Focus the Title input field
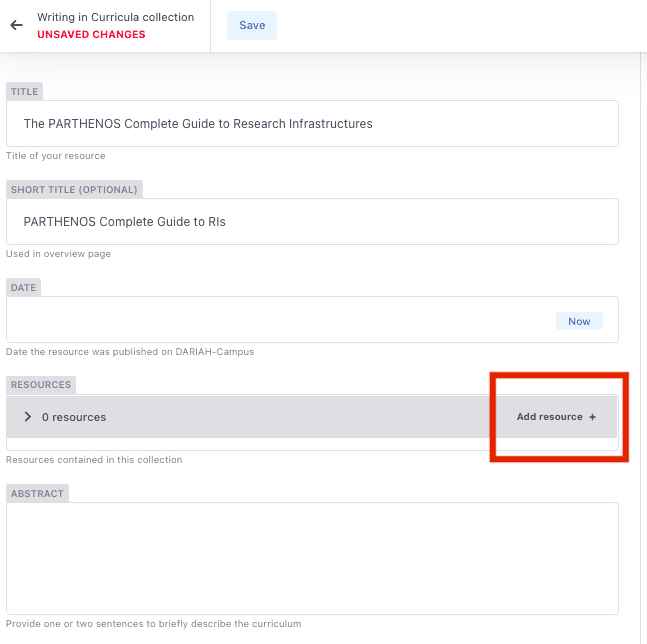This screenshot has width=647, height=644. click(x=312, y=124)
